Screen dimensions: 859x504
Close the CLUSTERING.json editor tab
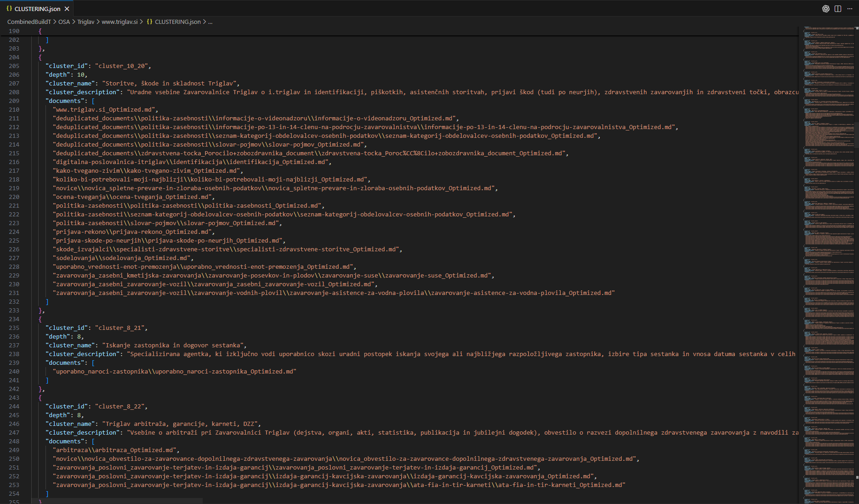[67, 8]
